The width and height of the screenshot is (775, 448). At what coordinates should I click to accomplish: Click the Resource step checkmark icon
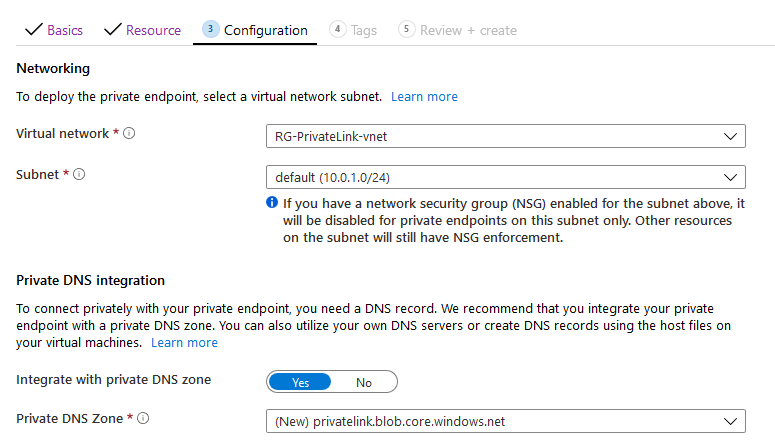[113, 30]
